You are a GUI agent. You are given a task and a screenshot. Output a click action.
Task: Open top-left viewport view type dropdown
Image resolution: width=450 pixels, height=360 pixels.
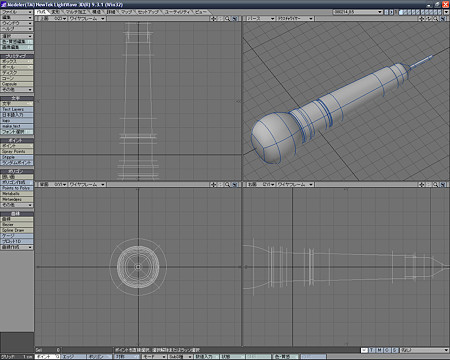53,19
